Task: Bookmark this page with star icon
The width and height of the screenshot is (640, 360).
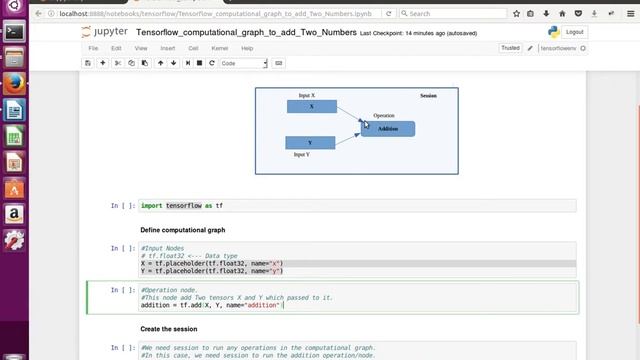Action: coord(516,13)
